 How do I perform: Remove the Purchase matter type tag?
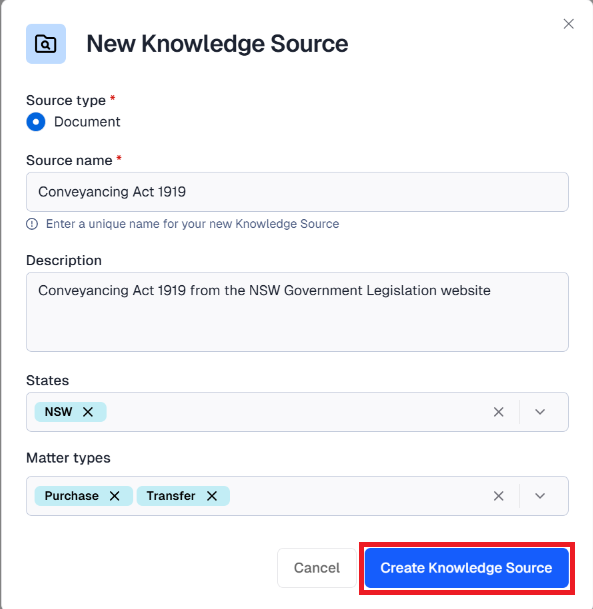(115, 496)
